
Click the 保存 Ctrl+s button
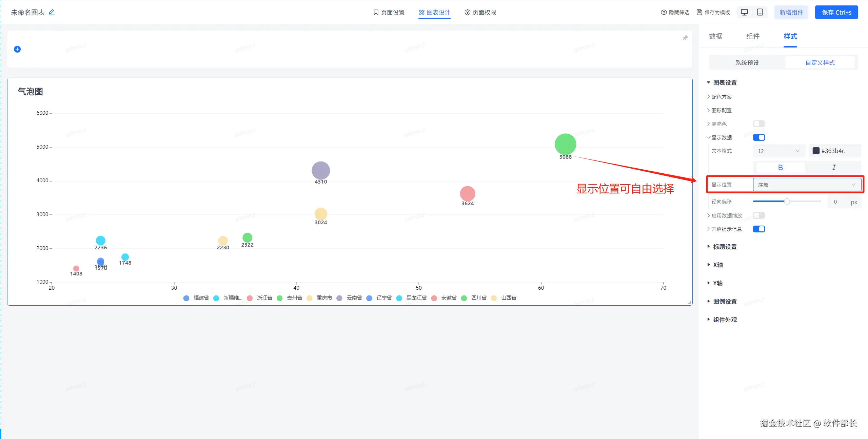[836, 12]
